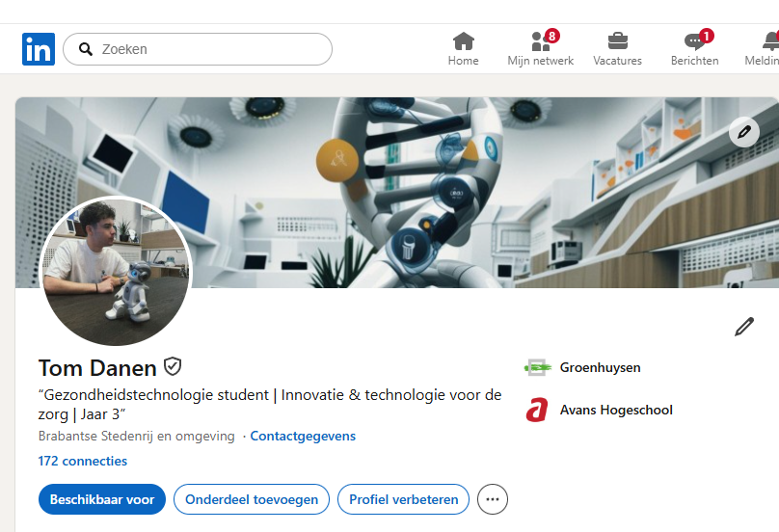Click the Avans Hogeschool logo

point(536,410)
